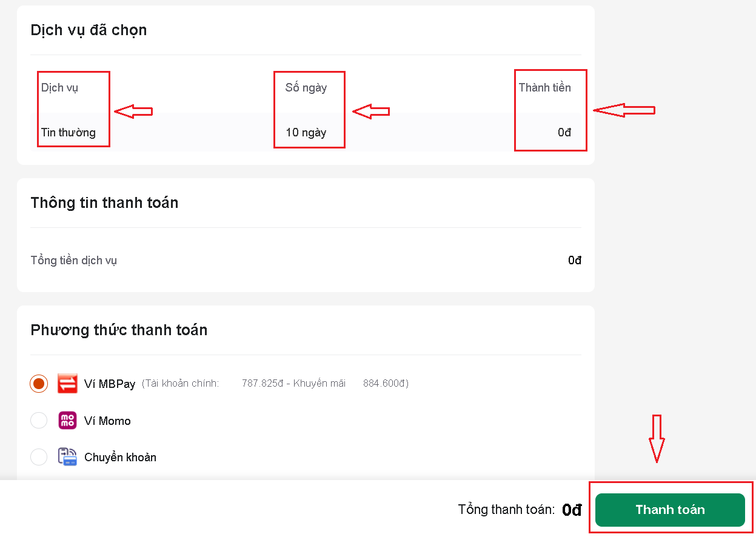Screen dimensions: 756x537
Task: Click the Tổng thanh toán total amount
Action: (572, 510)
